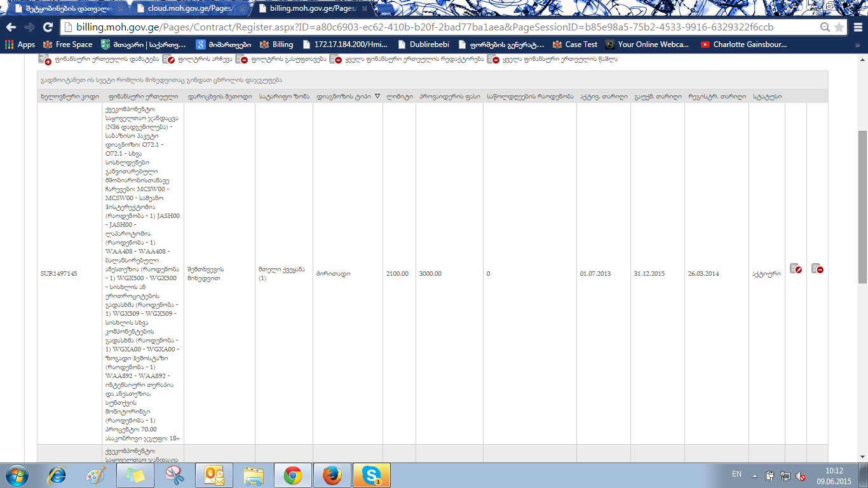868x488 pixels.
Task: Open the Case Test bookmark
Action: 575,44
